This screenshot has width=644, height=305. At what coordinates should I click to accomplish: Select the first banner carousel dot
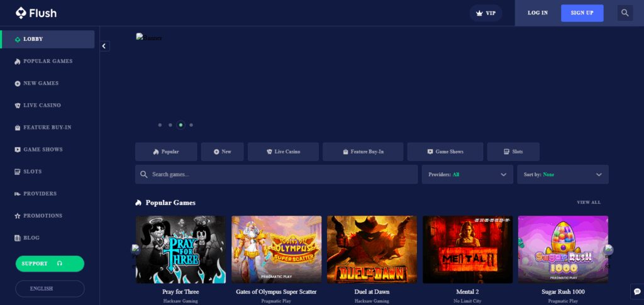[160, 125]
